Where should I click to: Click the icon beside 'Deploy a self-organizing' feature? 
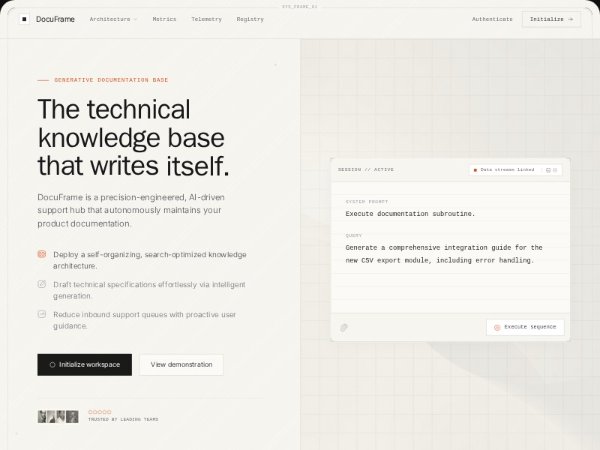[x=42, y=254]
